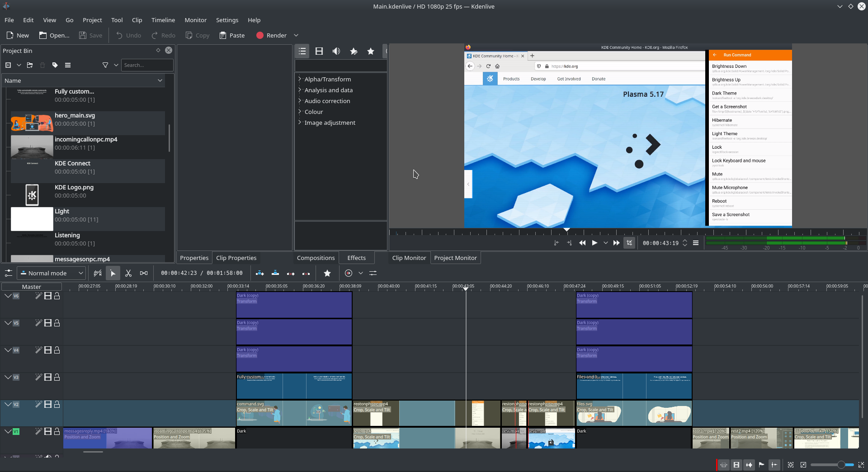
Task: Open the Normal mode dropdown
Action: [51, 273]
